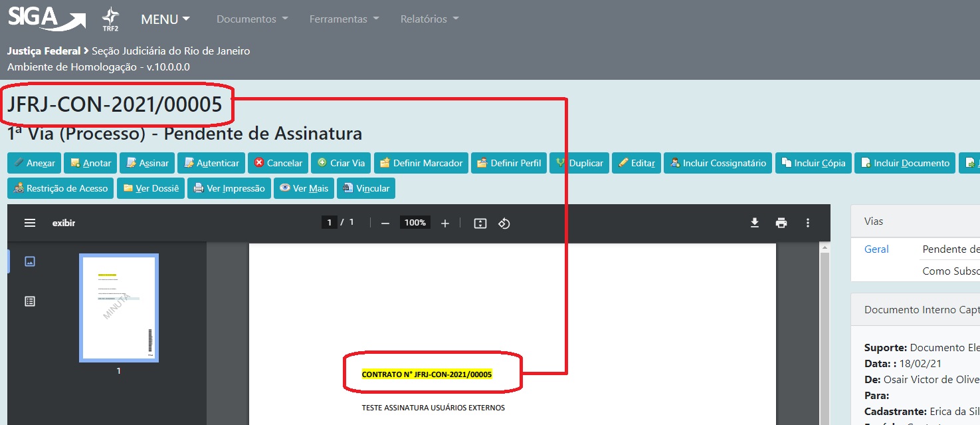Duplicate the document with Duplicar

click(579, 163)
